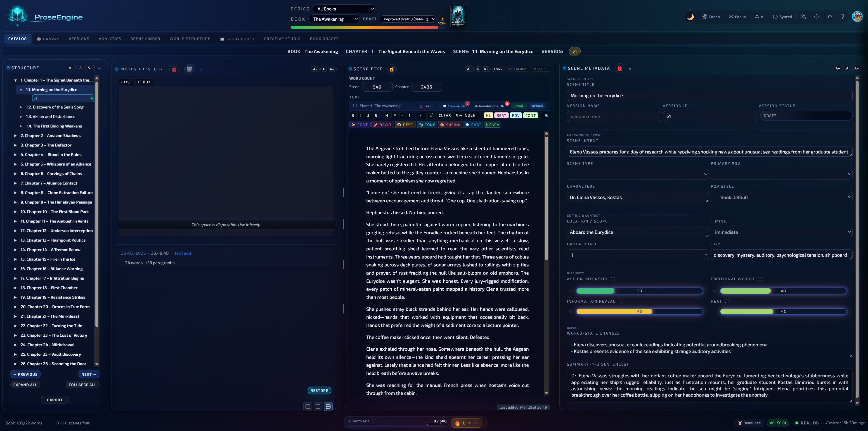Click the RESTORE button below the notes

point(319,390)
